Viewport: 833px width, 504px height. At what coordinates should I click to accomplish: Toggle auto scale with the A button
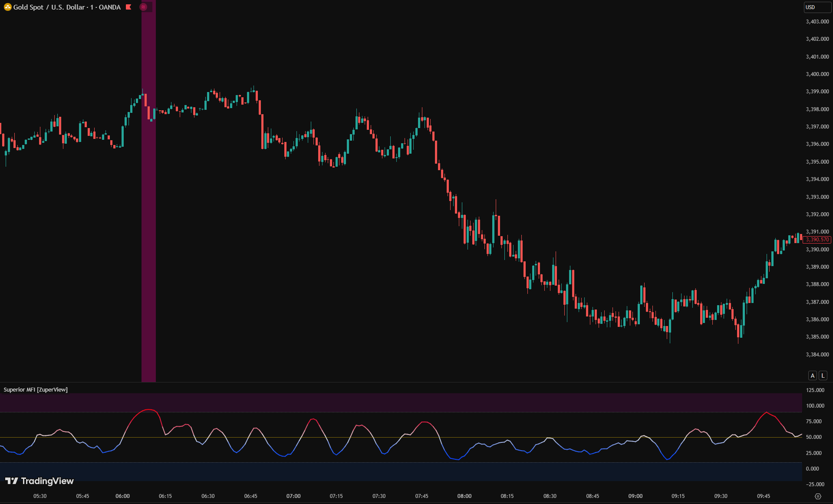click(813, 376)
